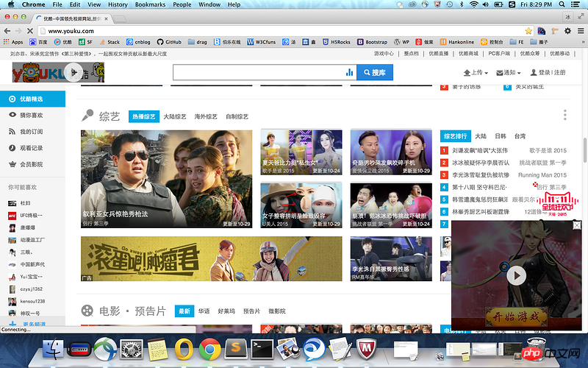Open 我的订阅 RSS subscriptions
The width and height of the screenshot is (588, 368).
pyautogui.click(x=31, y=132)
